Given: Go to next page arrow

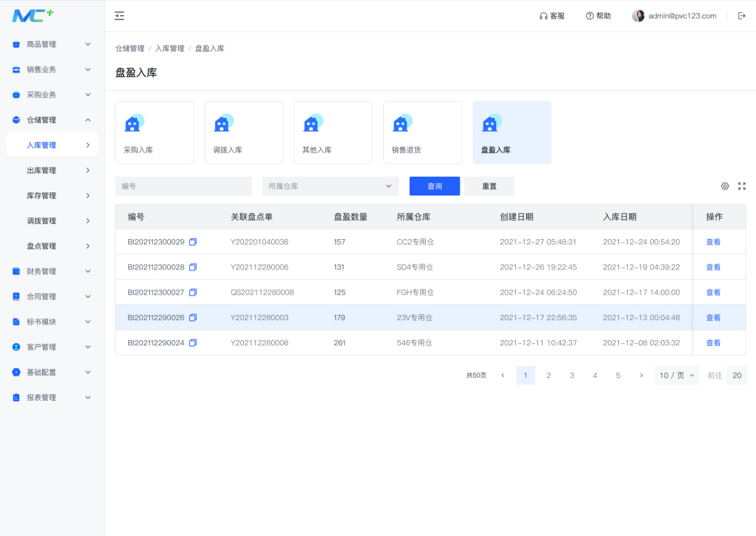Looking at the screenshot, I should [x=641, y=376].
